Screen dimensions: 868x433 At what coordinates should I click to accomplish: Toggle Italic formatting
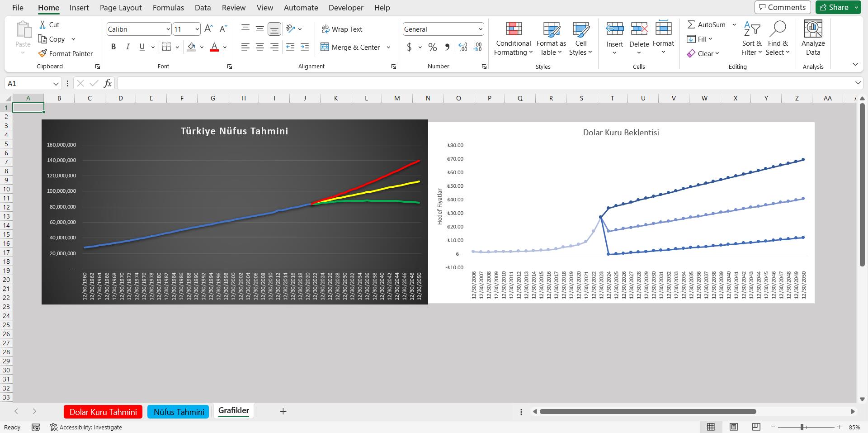click(x=128, y=47)
